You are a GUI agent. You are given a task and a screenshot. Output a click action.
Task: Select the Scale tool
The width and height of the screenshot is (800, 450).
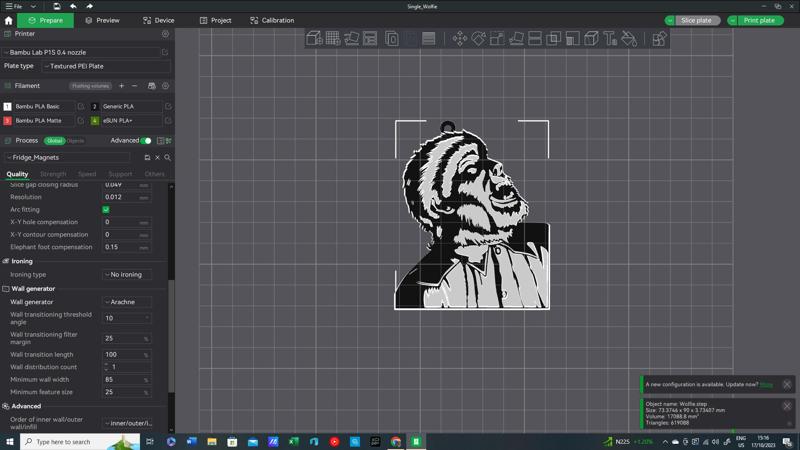coord(497,38)
